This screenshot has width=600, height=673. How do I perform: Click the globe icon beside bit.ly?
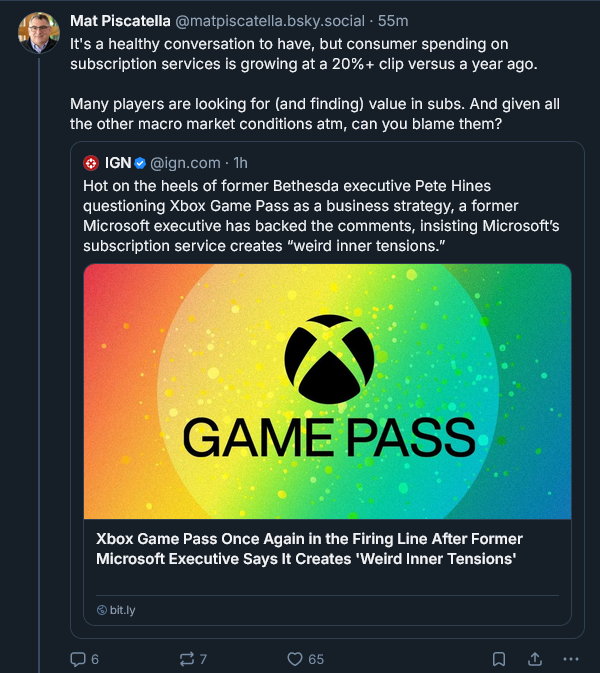[x=101, y=610]
